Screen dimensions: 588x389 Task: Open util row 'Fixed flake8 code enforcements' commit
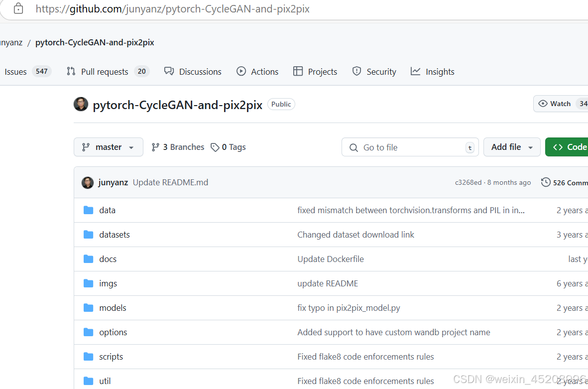point(365,381)
